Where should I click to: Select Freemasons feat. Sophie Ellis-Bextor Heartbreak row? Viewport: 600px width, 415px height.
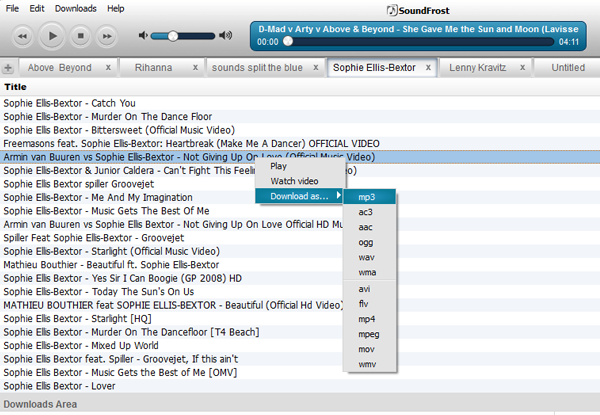click(x=300, y=143)
